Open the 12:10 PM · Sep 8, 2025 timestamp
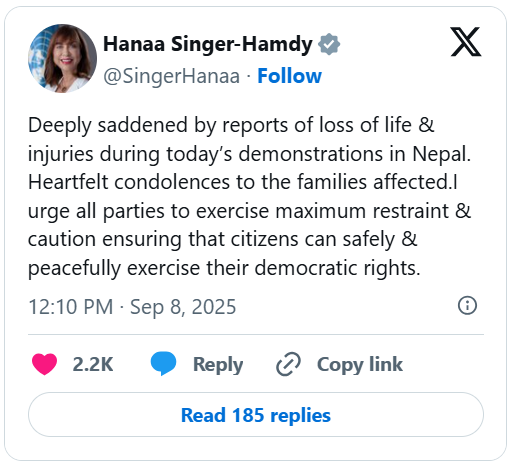 coord(132,307)
